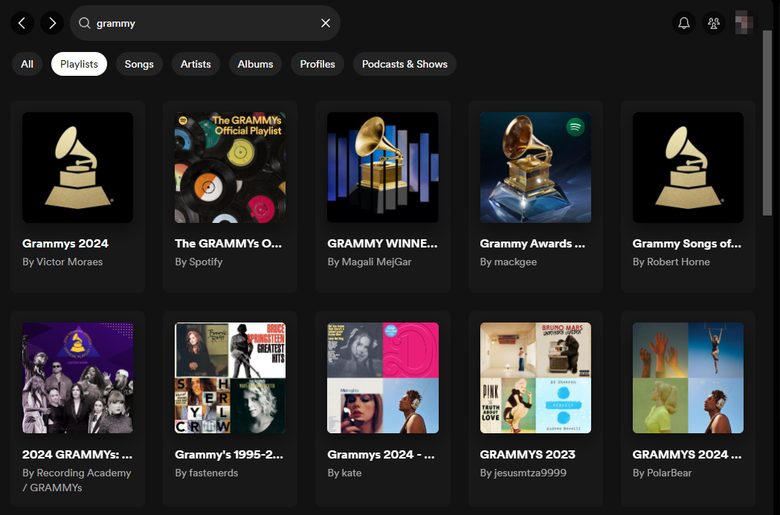Click the Grammys 2024 playlist title
Image resolution: width=780 pixels, height=515 pixels.
click(65, 243)
